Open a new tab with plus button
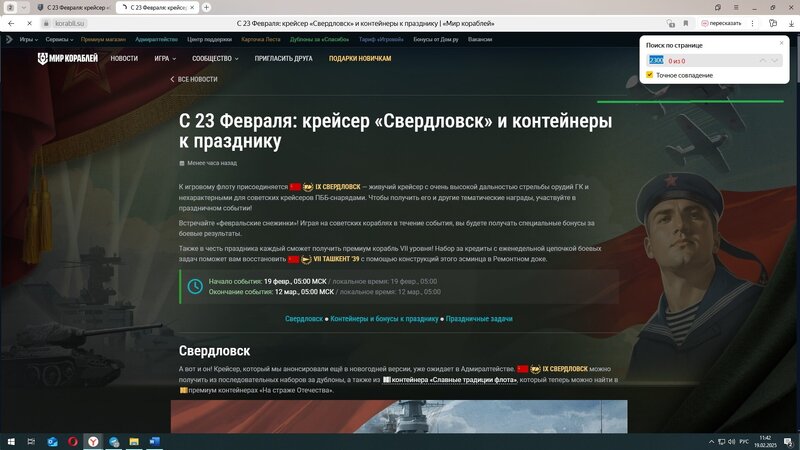The image size is (800, 450). point(206,8)
